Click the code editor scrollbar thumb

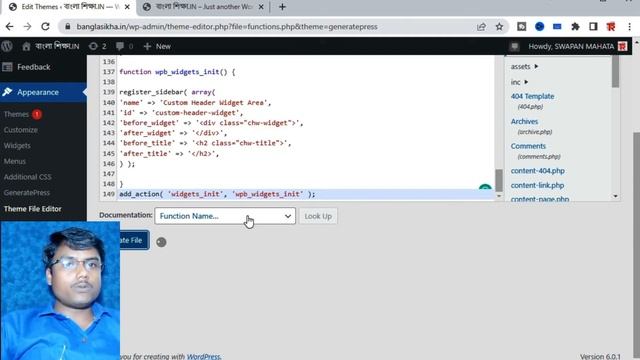point(499,180)
